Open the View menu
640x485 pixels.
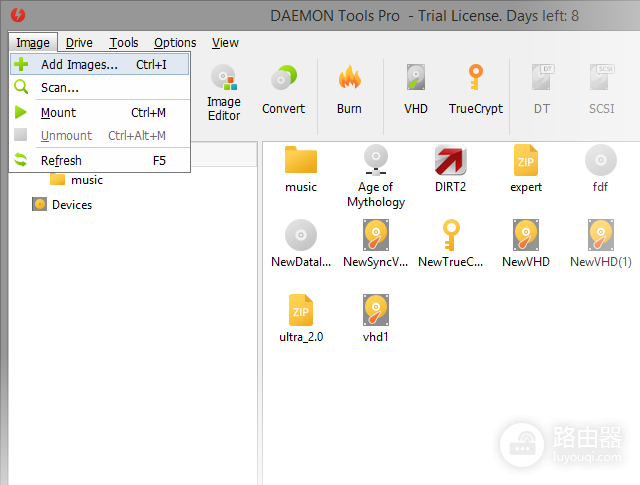click(225, 42)
